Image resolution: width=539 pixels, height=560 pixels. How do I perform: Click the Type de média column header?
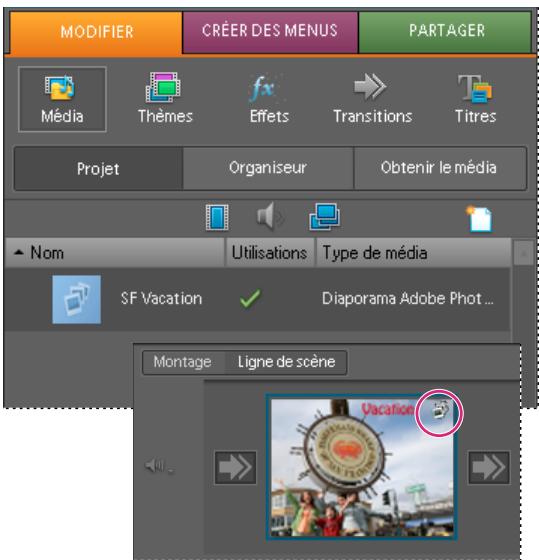pos(413,253)
